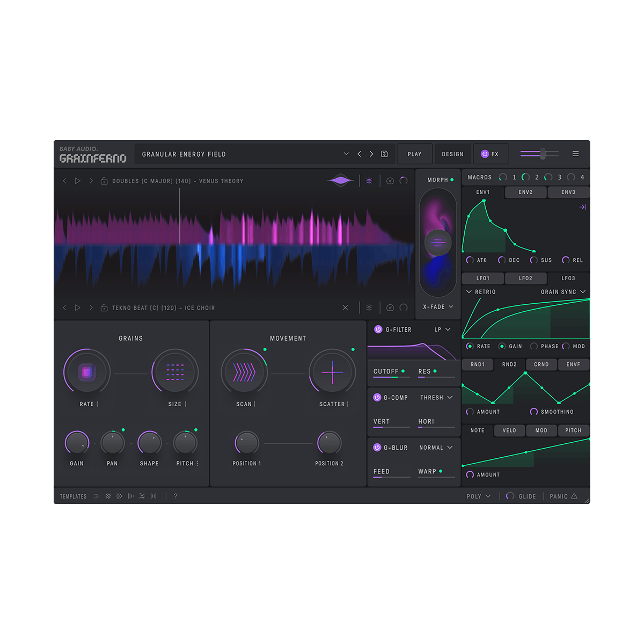Remove the Tekno Beat sample with the X icon

pos(345,308)
